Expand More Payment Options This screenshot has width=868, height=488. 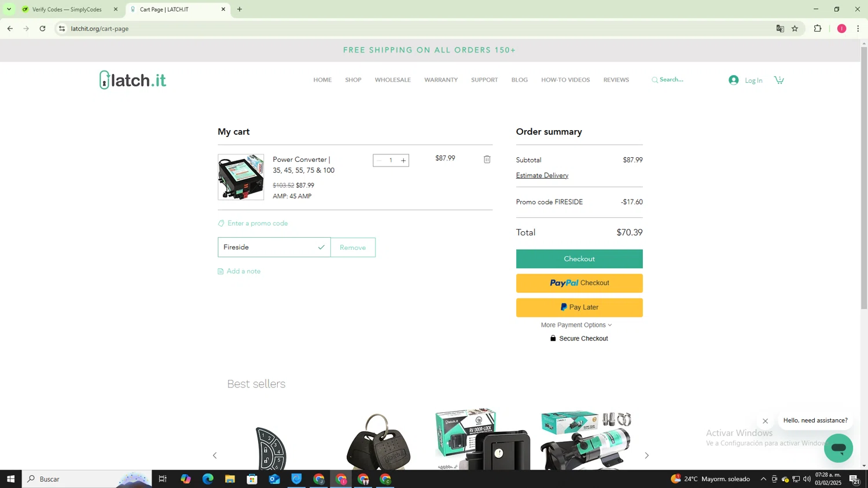(x=576, y=325)
